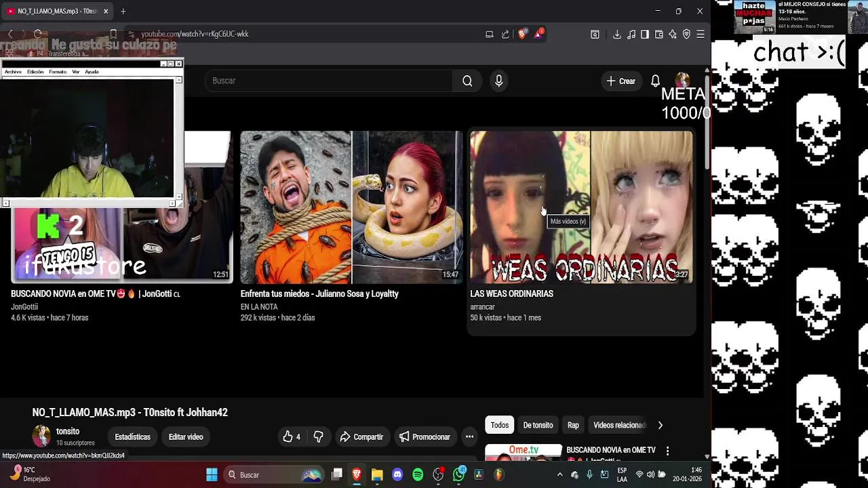Toggle the browser sidebar panel icon
The image size is (868, 488).
(645, 34)
